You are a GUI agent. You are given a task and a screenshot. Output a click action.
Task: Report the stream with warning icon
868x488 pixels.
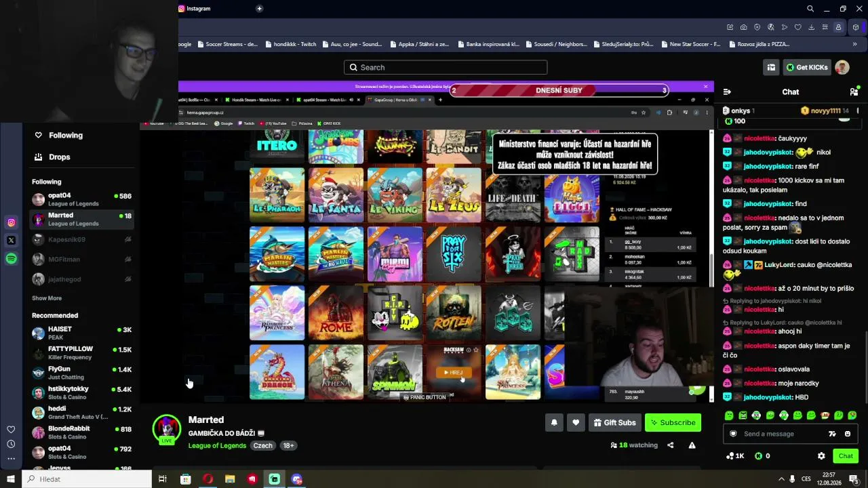[692, 445]
